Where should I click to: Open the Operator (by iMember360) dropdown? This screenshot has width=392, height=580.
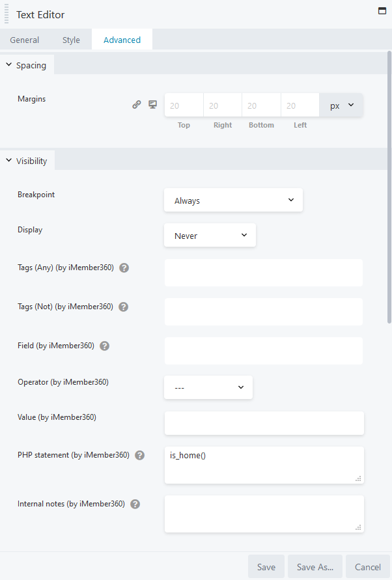tap(208, 387)
